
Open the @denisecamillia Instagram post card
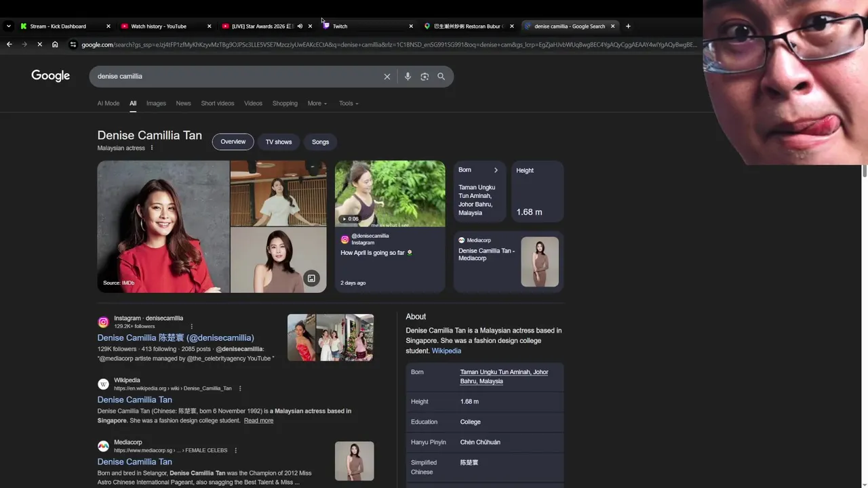pos(390,260)
